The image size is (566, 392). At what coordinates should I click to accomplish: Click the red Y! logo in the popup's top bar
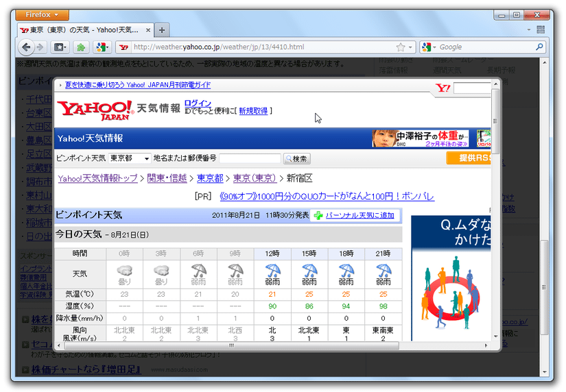coord(443,88)
